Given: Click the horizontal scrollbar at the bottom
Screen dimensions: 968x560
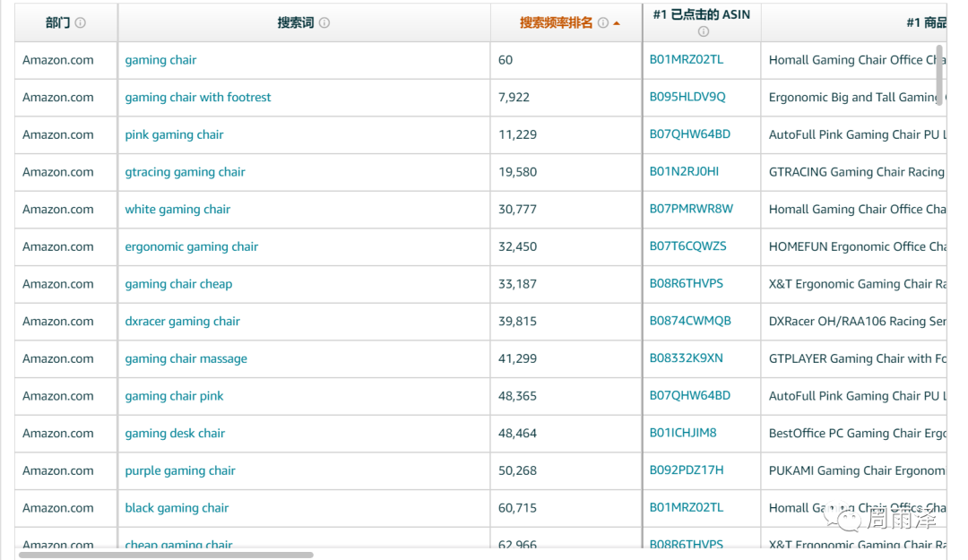Looking at the screenshot, I should pos(166,555).
